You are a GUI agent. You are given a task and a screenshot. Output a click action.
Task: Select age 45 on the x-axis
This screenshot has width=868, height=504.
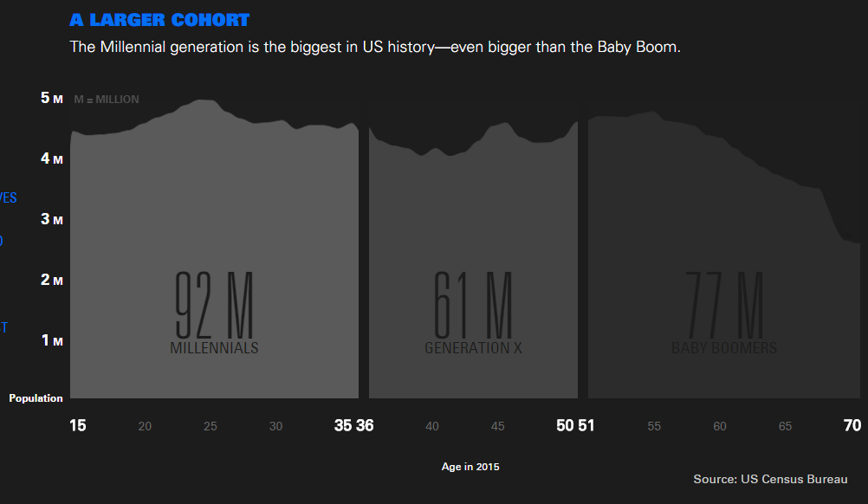497,426
